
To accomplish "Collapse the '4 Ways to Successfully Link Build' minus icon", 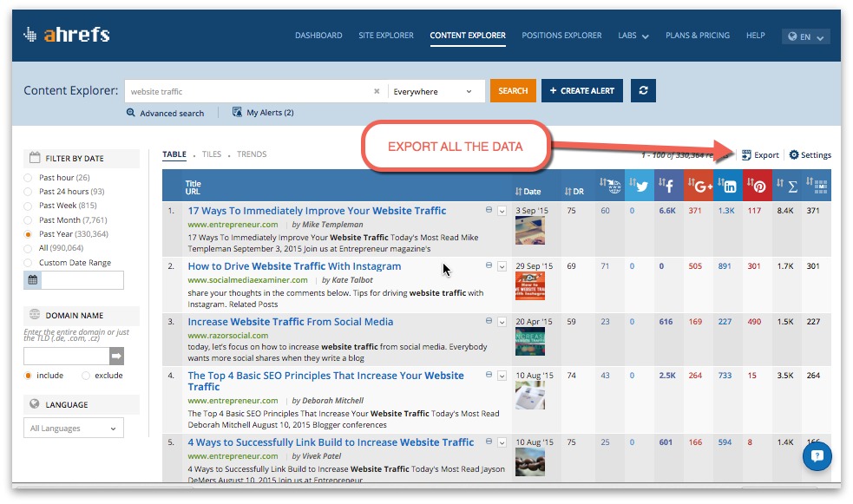I will coord(489,442).
